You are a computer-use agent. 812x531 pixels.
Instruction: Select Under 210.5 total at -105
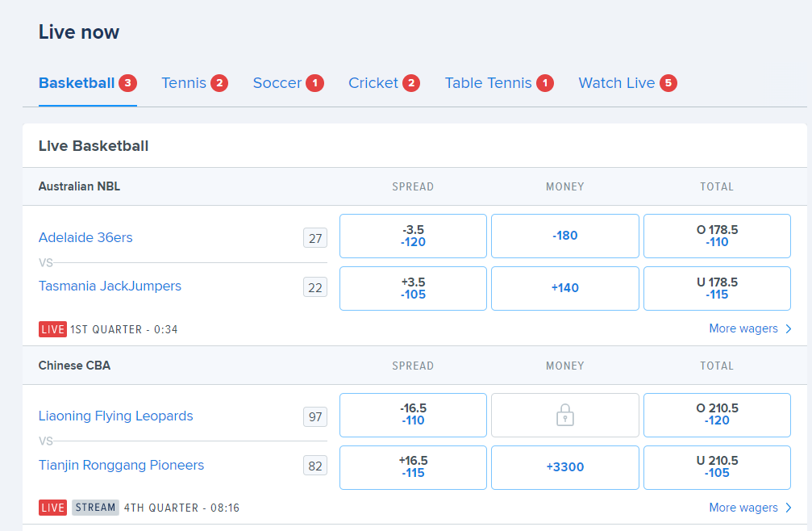pos(717,467)
